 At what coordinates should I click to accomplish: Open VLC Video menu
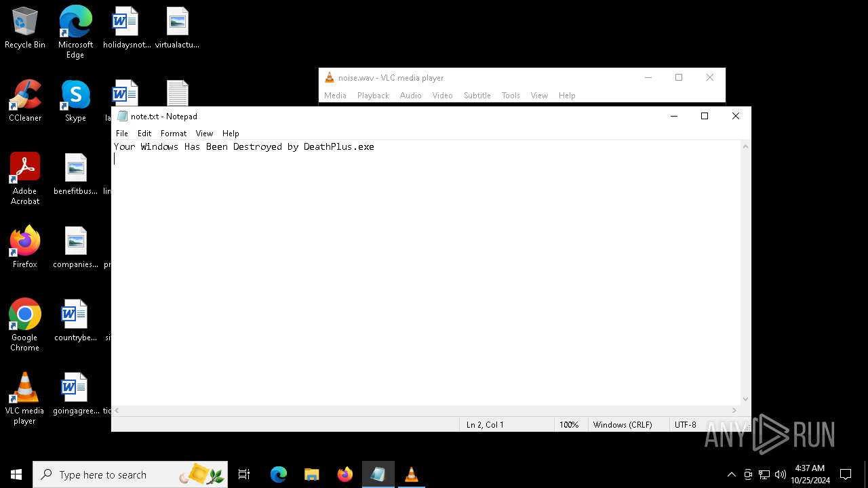[x=442, y=96]
